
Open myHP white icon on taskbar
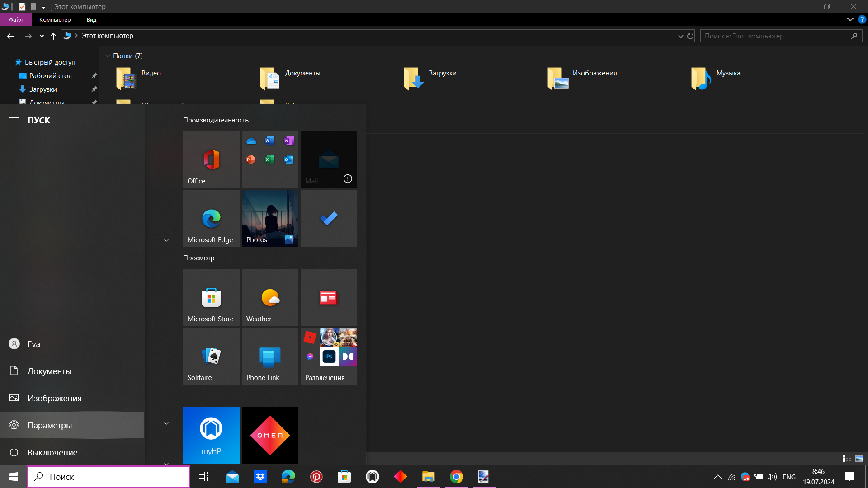point(373,477)
